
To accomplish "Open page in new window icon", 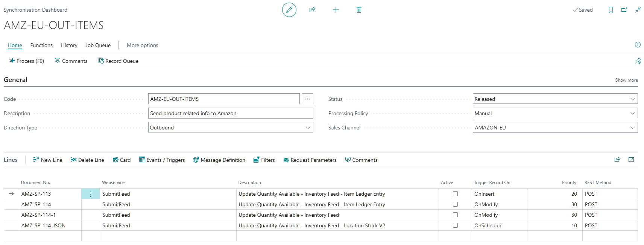I will click(624, 10).
